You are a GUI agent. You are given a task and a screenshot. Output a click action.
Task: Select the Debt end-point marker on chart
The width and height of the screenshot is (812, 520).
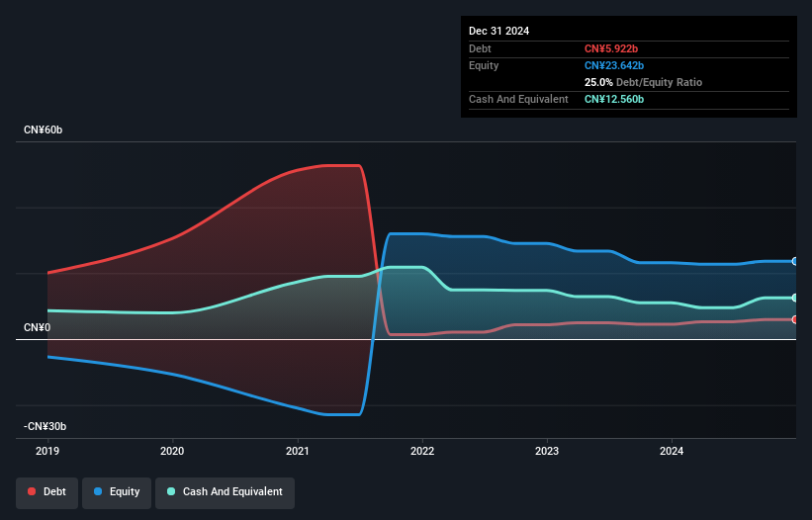794,319
